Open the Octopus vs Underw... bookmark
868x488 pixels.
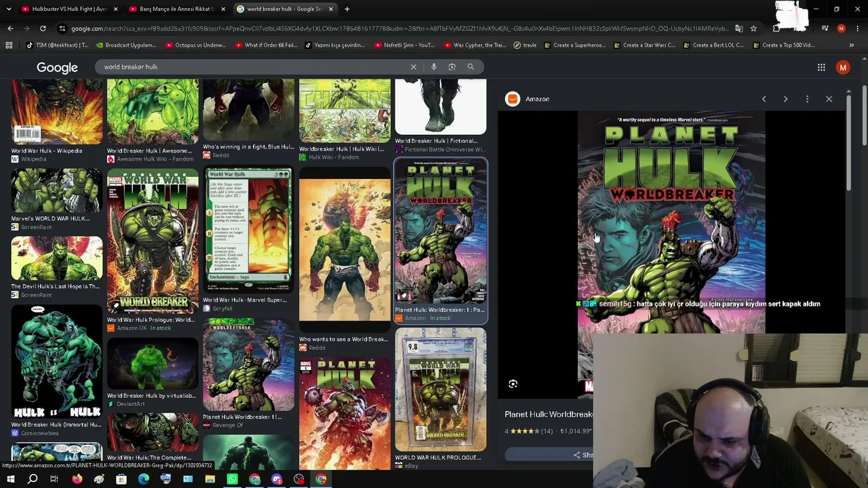(x=196, y=45)
